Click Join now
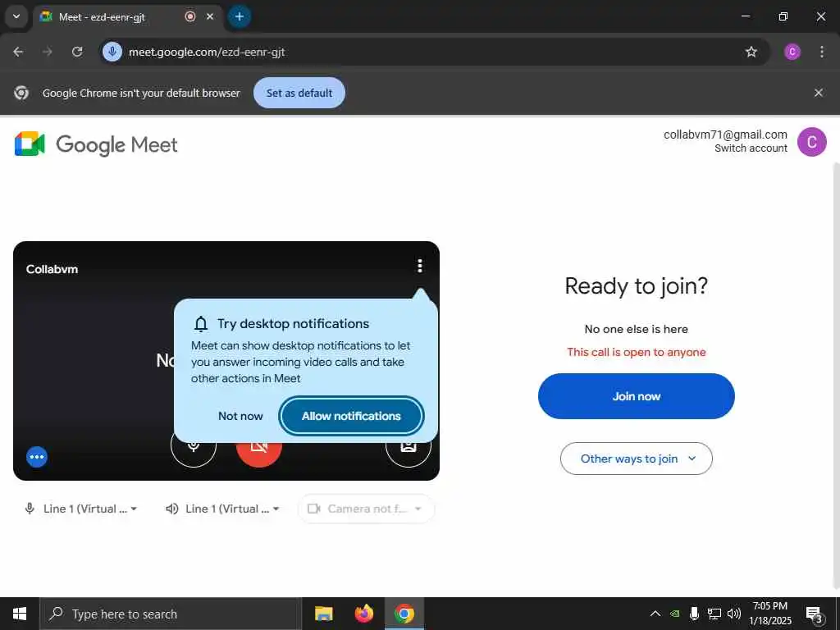This screenshot has width=840, height=630. tap(637, 396)
